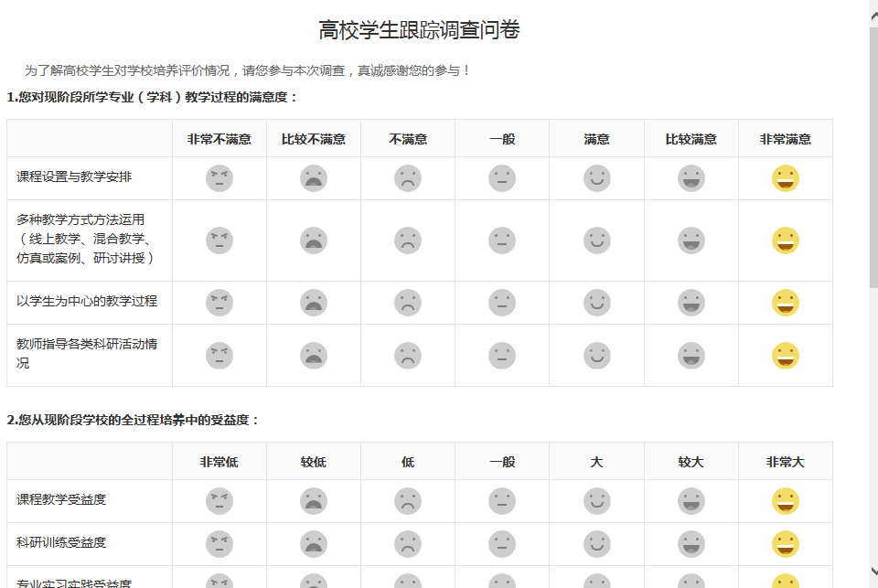Select 不满意 face for 教师指导各类科研活动情况
The image size is (878, 588).
coord(408,356)
